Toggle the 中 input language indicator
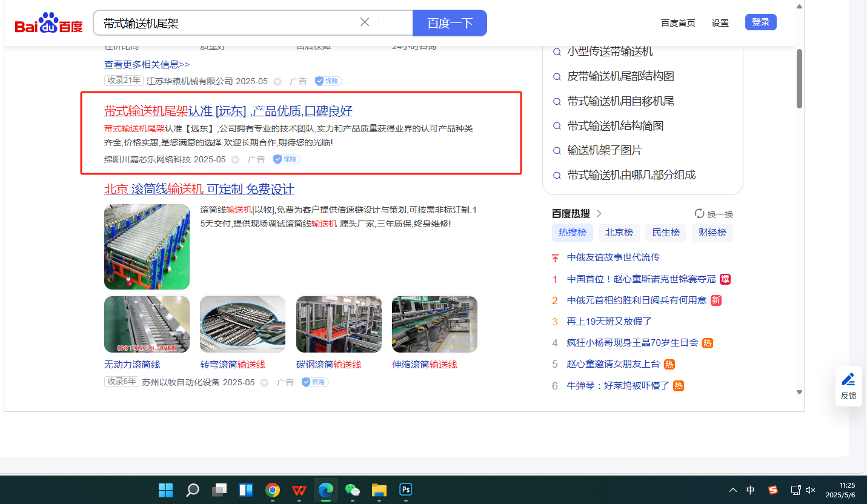This screenshot has width=867, height=504. tap(751, 490)
